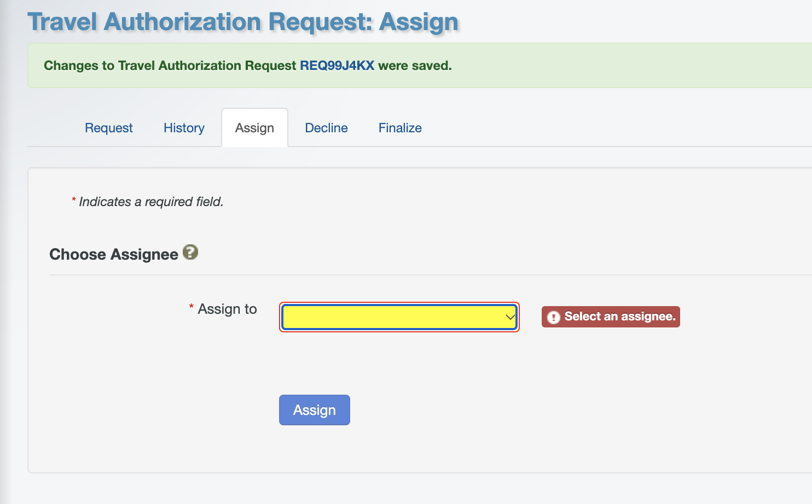Select the Assign tab
812x504 pixels.
[x=254, y=127]
